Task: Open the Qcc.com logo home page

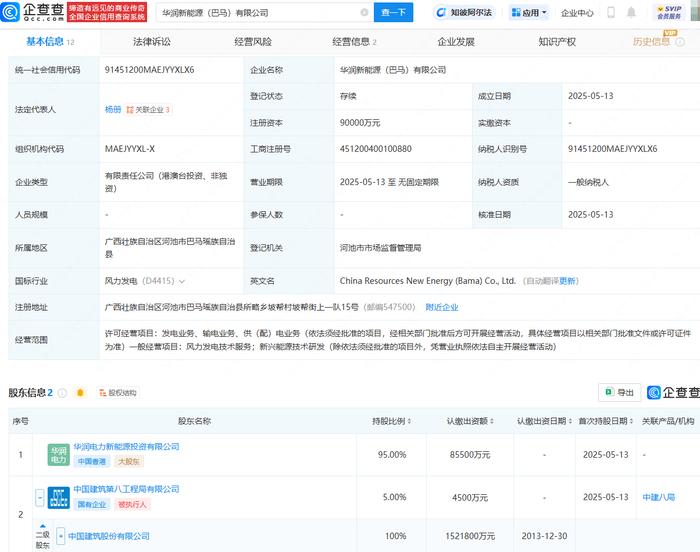Action: [32, 12]
